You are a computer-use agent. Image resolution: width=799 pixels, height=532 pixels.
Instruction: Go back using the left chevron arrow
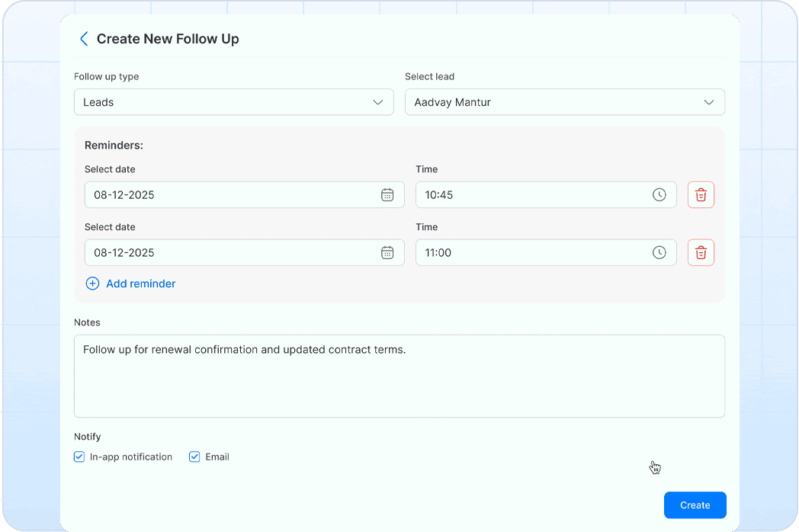(84, 39)
